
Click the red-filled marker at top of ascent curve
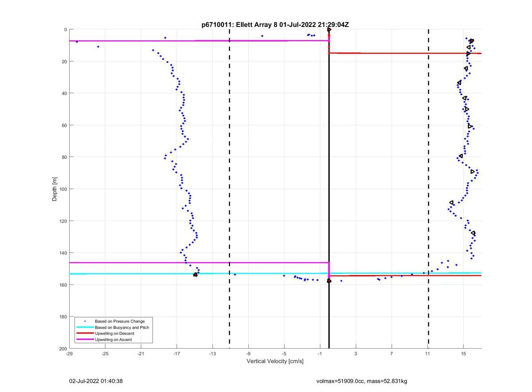tap(472, 41)
